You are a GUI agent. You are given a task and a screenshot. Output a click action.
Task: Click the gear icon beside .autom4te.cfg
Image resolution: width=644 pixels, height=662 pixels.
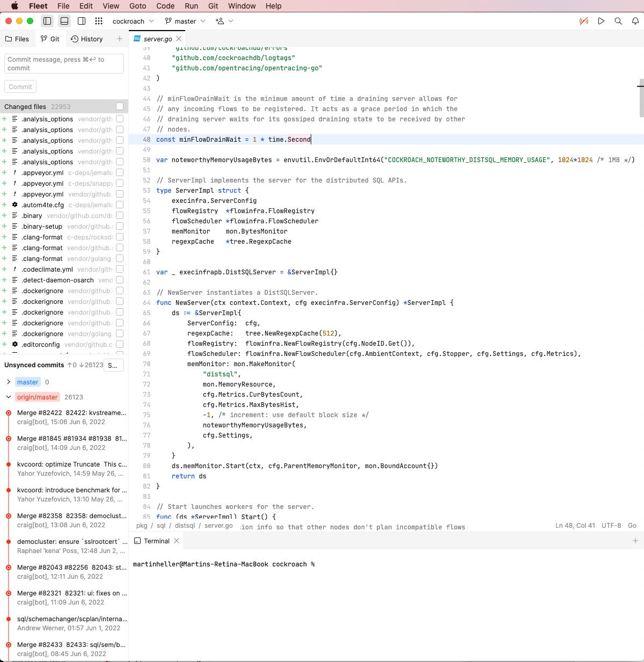(x=15, y=205)
